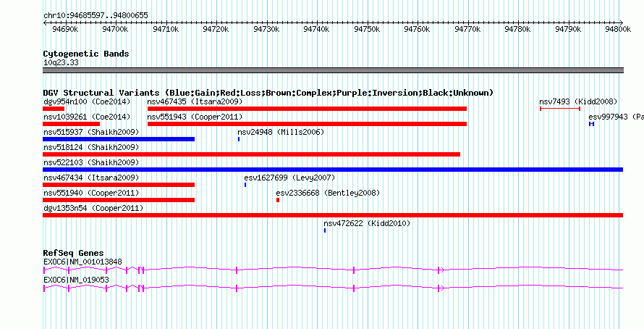Click the chr10:94685597..94800655 coordinate label
The image size is (644, 329).
[x=96, y=15]
